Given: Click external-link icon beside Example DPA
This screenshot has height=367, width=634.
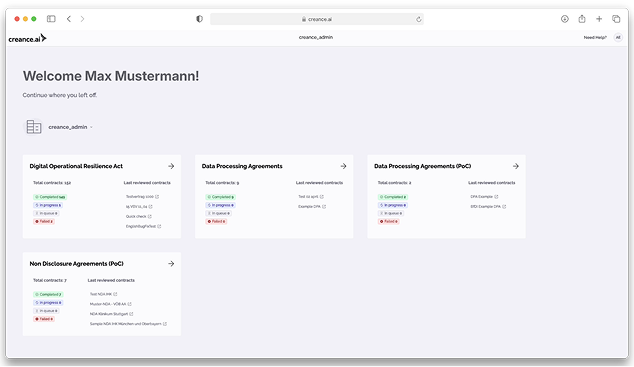Looking at the screenshot, I should 324,207.
